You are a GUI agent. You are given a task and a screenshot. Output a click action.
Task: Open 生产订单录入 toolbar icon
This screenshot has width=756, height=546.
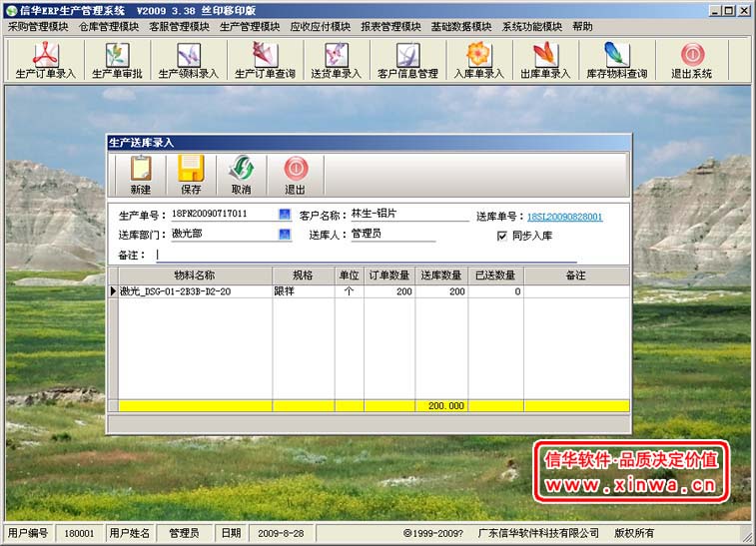click(45, 60)
